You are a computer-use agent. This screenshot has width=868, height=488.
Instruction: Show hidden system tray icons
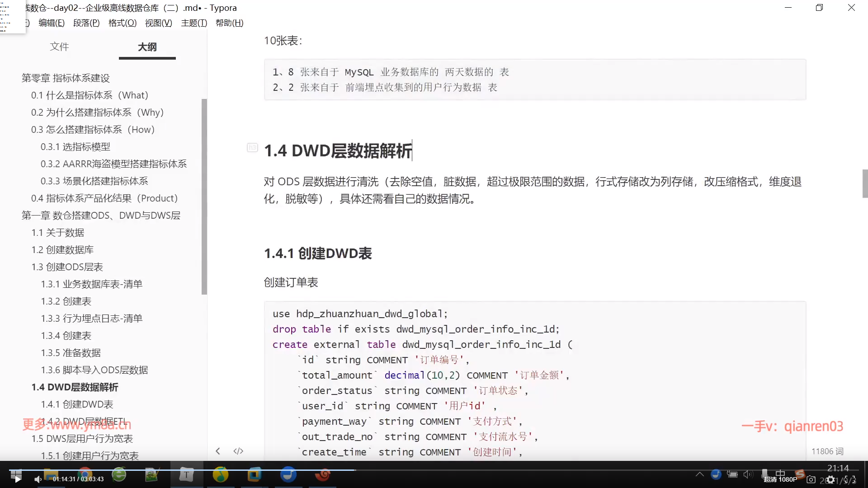coord(699,474)
